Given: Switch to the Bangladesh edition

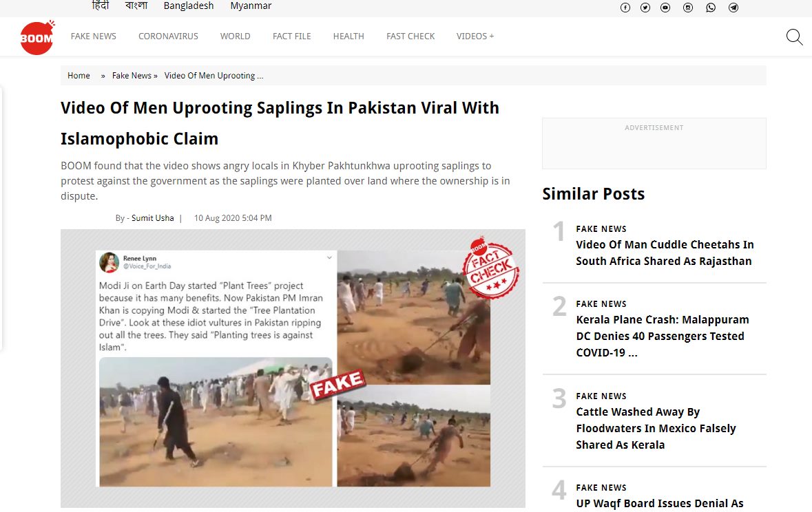Looking at the screenshot, I should 189,6.
